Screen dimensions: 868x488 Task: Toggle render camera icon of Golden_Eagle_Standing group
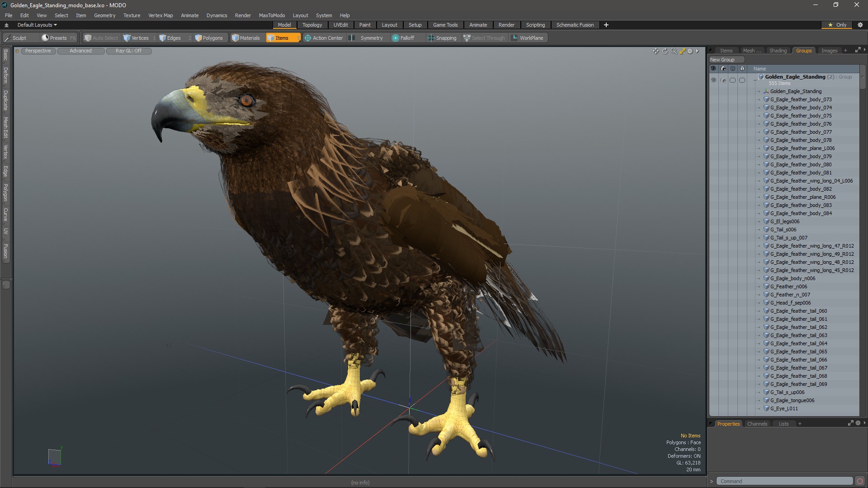click(x=723, y=80)
